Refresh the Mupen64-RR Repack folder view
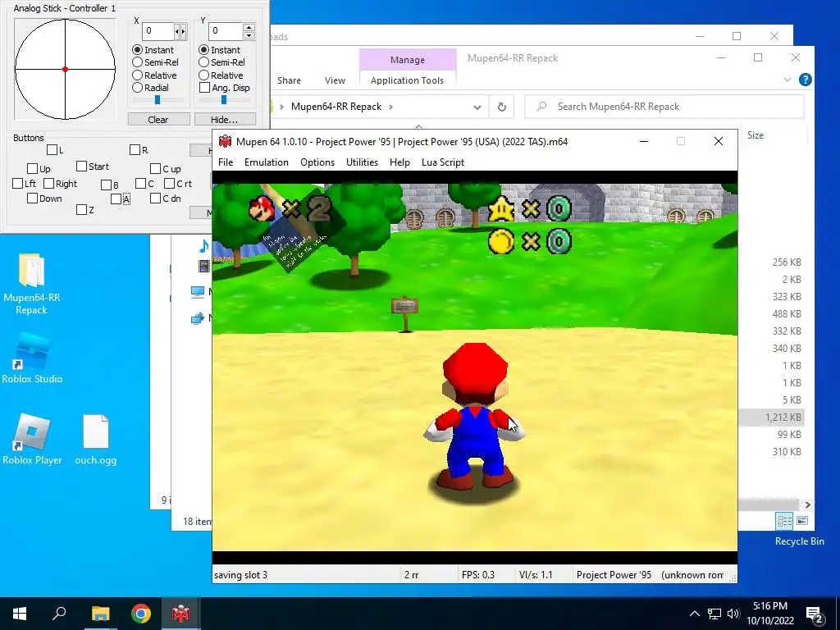 point(501,107)
